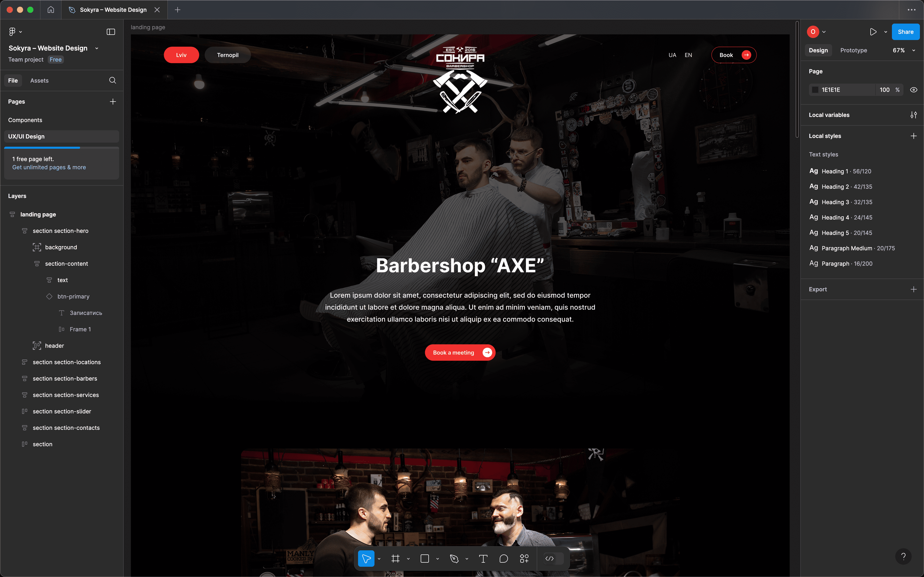
Task: Select the Move/Select tool in toolbar
Action: 367,558
